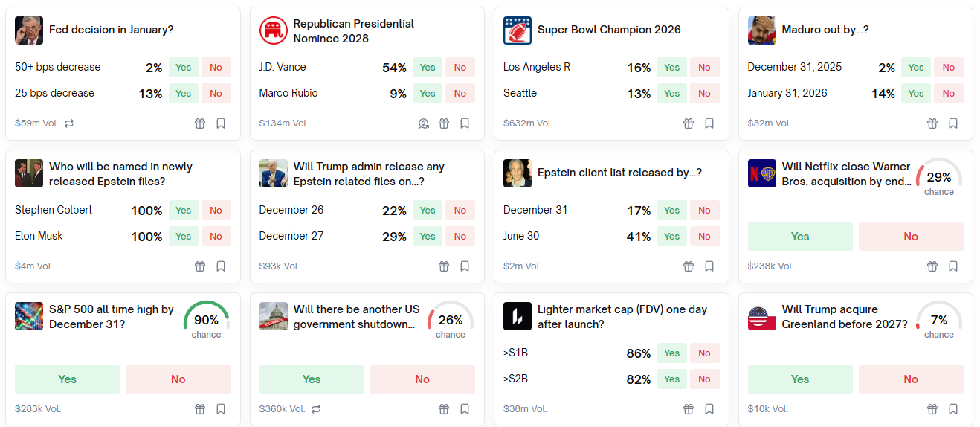Screen dimensions: 980x427
Task: Click gift icon on Super Bowl Champion card
Action: point(689,123)
